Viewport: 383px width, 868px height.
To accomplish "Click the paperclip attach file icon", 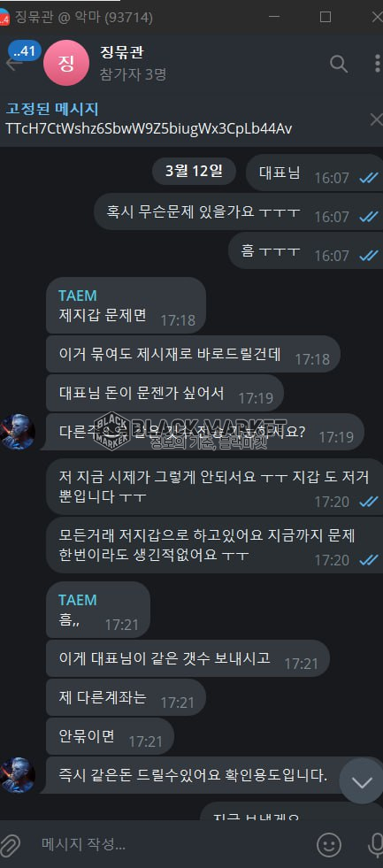I will (x=10, y=844).
